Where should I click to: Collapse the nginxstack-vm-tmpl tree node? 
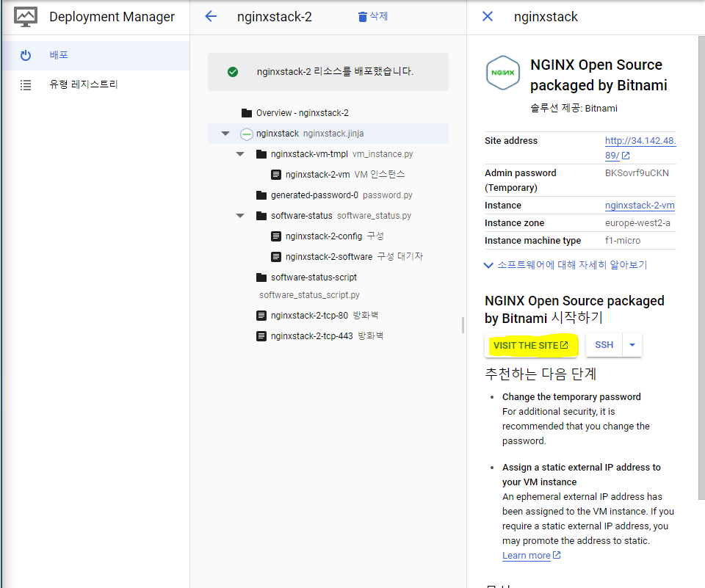(241, 154)
